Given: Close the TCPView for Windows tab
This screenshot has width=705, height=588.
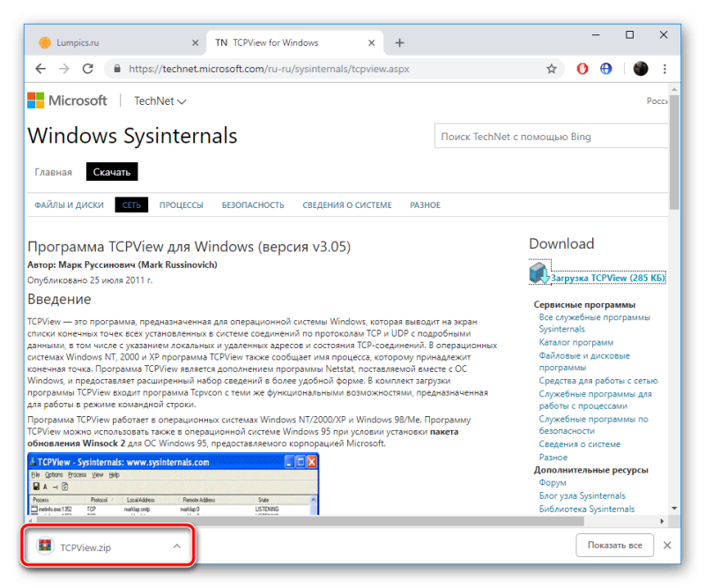Looking at the screenshot, I should click(x=371, y=42).
